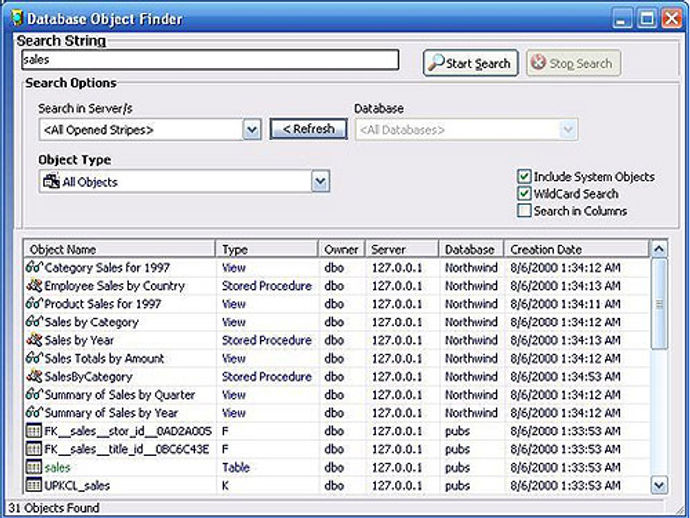Click the results scrollbar up arrow
The width and height of the screenshot is (690, 518).
click(x=659, y=249)
